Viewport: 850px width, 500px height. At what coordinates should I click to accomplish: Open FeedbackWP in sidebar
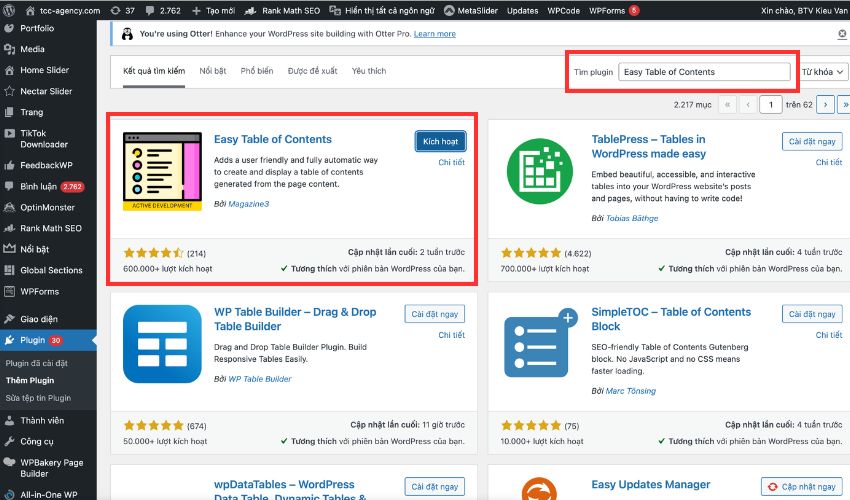click(46, 165)
